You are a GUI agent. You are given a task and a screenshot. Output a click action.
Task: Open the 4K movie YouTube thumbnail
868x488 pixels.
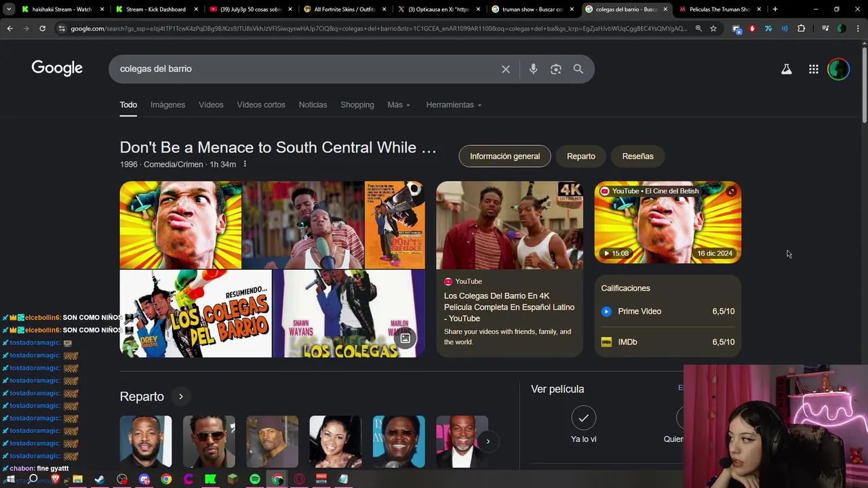tap(509, 225)
